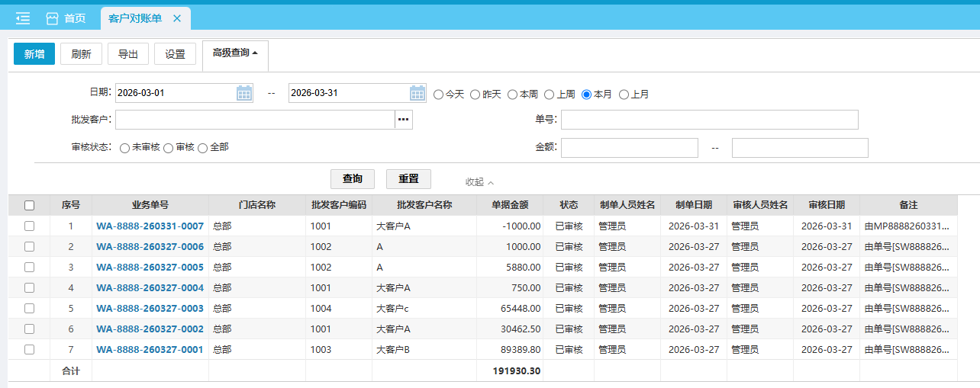980x388 pixels.
Task: Sort by the 单据金额 column header
Action: click(510, 205)
